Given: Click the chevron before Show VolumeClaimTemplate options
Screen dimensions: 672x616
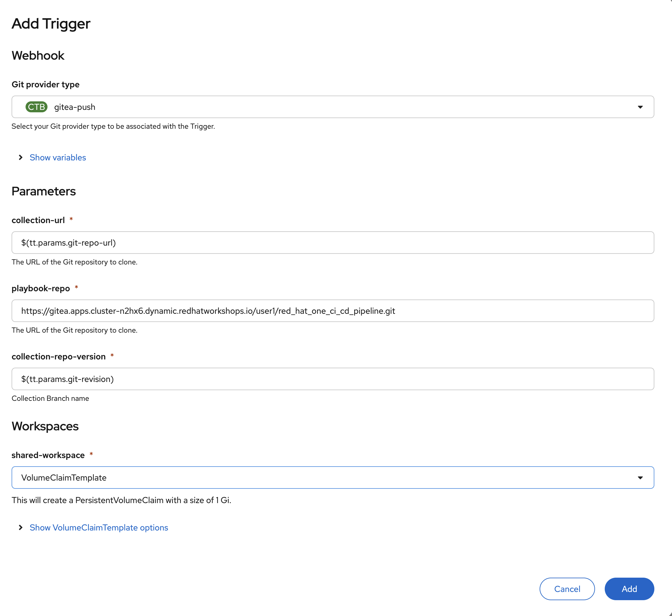Looking at the screenshot, I should pyautogui.click(x=20, y=528).
